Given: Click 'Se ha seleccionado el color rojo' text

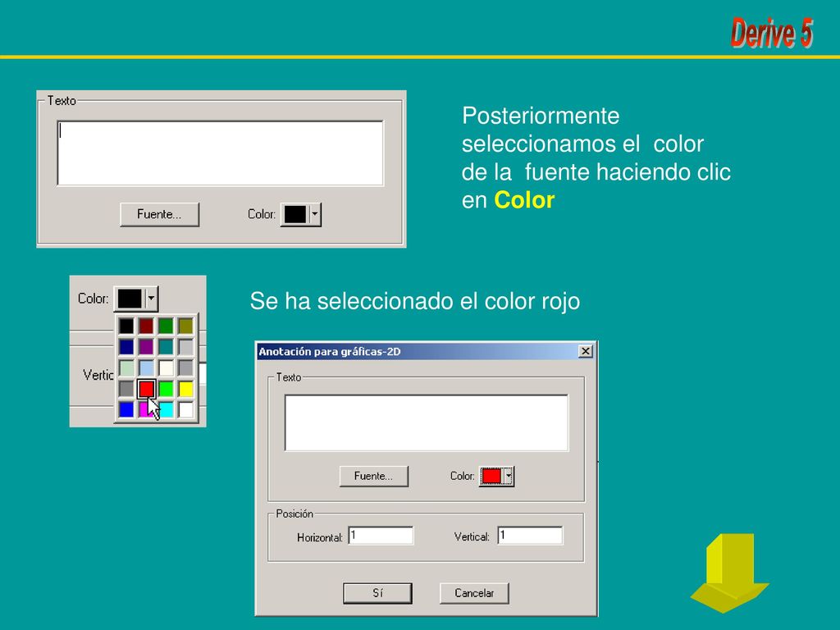Looking at the screenshot, I should [414, 300].
